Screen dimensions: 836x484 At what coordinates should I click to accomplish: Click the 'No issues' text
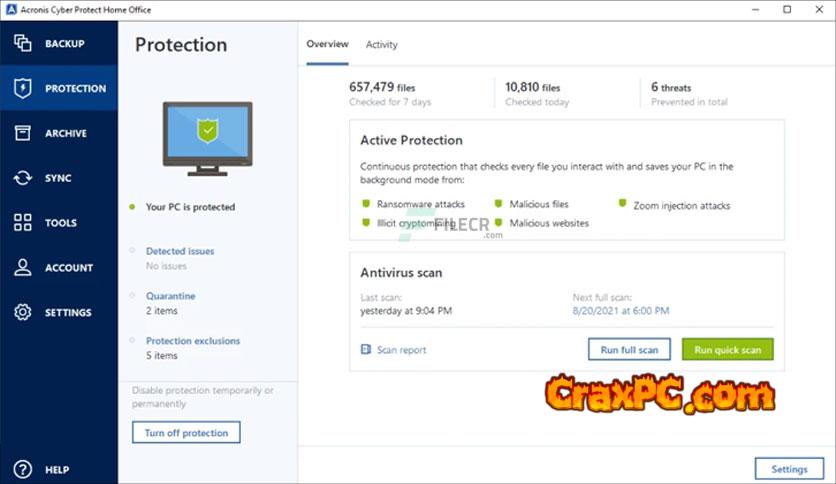(x=166, y=266)
